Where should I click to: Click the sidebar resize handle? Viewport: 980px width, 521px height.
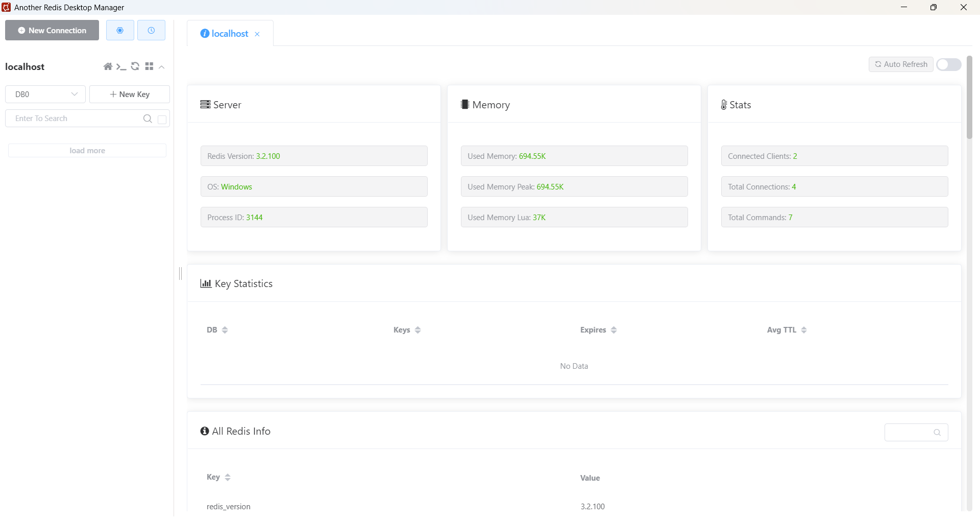coord(181,274)
